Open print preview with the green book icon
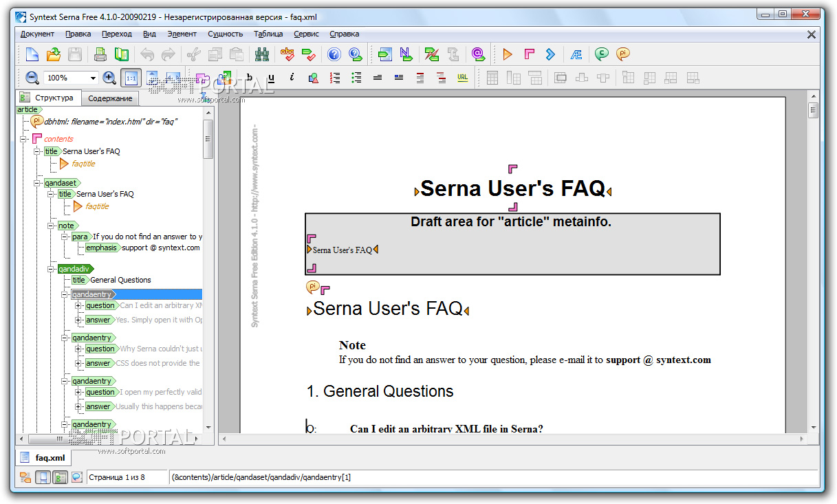Image resolution: width=837 pixels, height=504 pixels. (x=122, y=54)
